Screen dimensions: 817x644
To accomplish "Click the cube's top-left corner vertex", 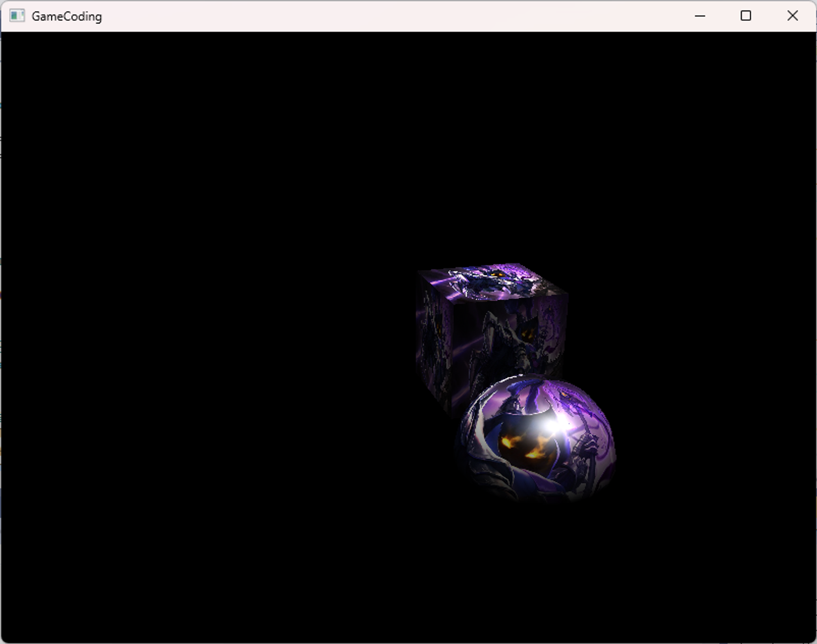I will point(418,271).
